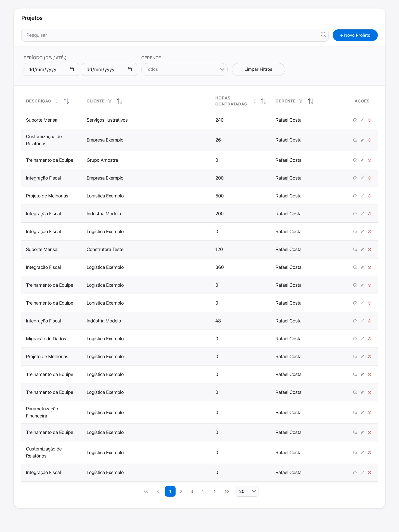Filter the Cliente column
Image resolution: width=399 pixels, height=532 pixels.
[x=110, y=101]
